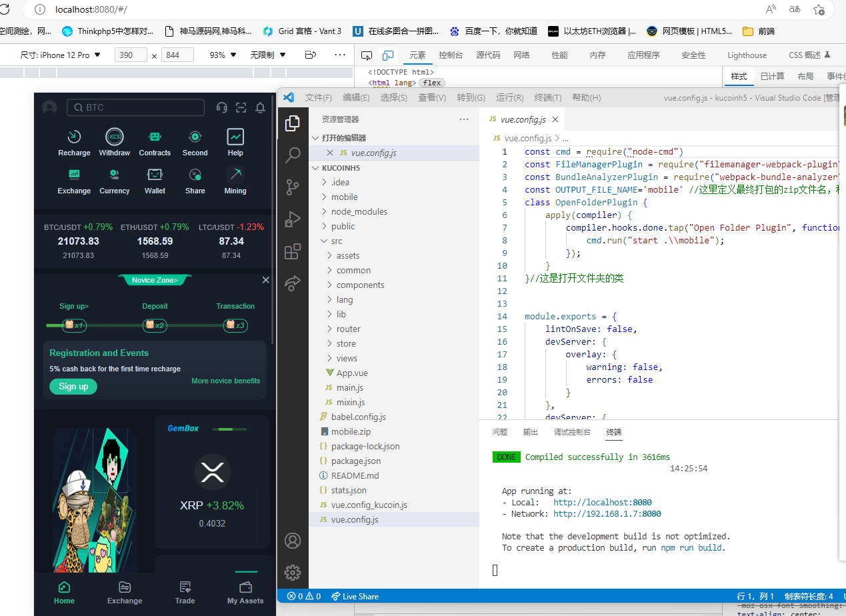Close the Novice Zone banner
Viewport: 846px width, 616px height.
266,280
